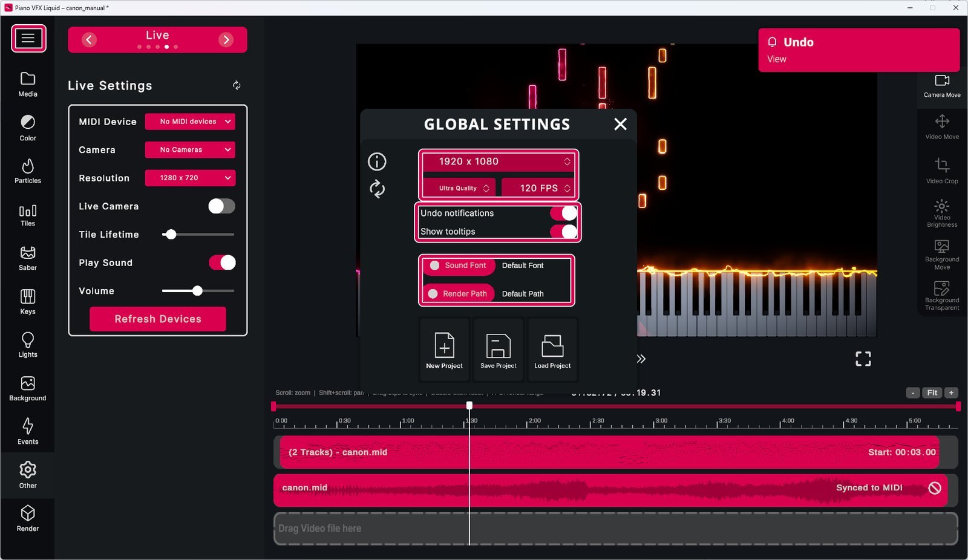Close the Global Settings dialog
Image resolution: width=968 pixels, height=560 pixels.
[620, 124]
